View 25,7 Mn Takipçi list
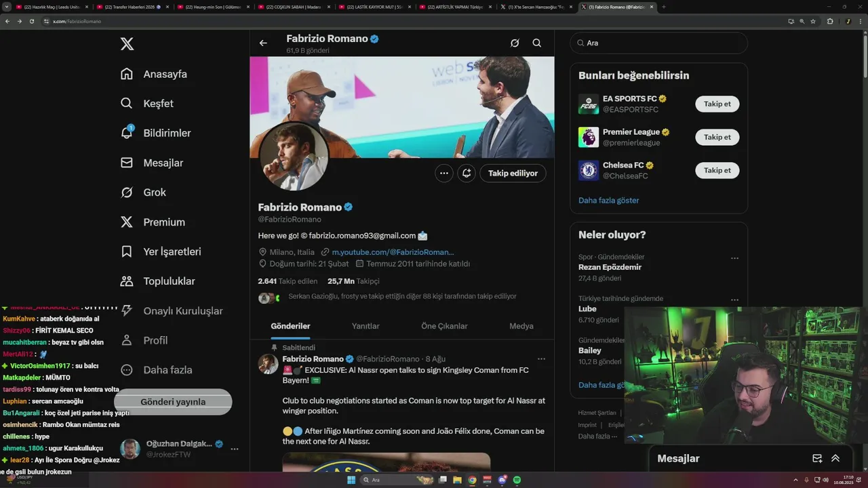The image size is (868, 488). click(x=353, y=281)
